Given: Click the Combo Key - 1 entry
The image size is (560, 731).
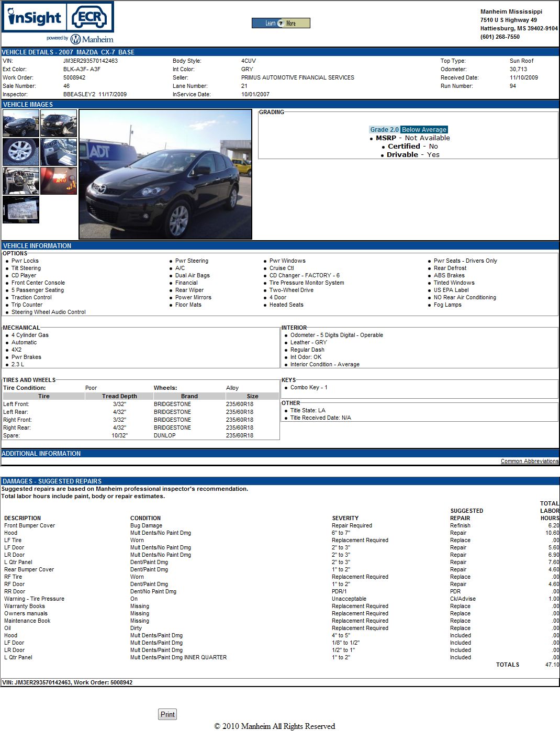Looking at the screenshot, I should pos(309,387).
